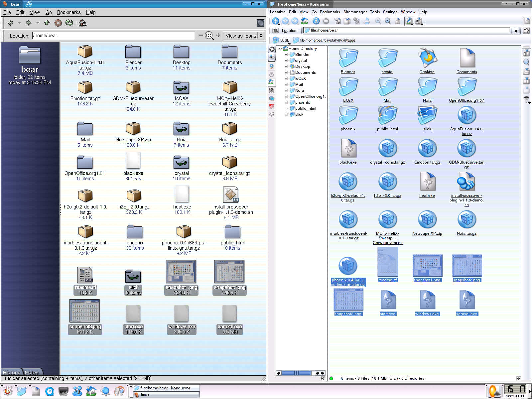Click Konqueror sidebar horizontal scrollbar
Screen dimensions: 532x399
[296, 373]
